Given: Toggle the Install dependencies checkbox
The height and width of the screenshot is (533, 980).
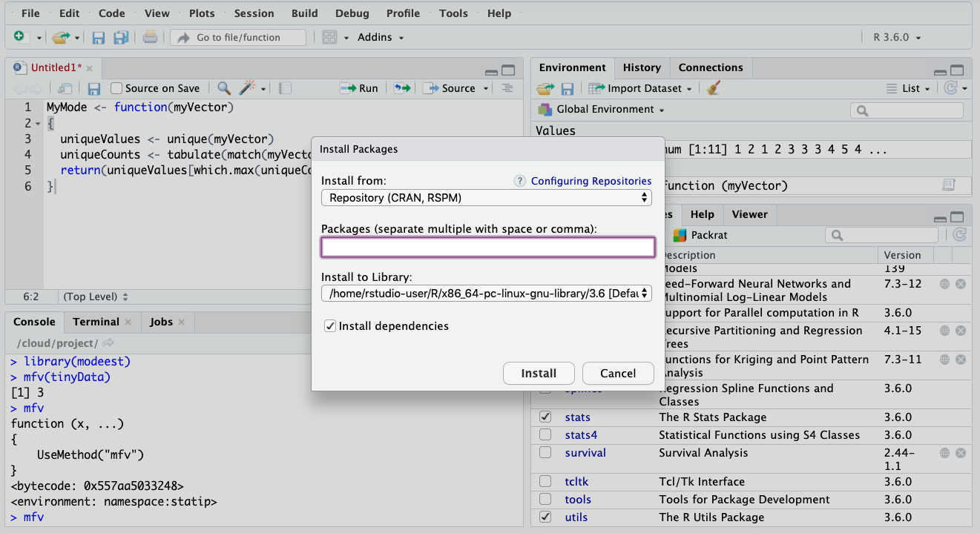Looking at the screenshot, I should click(330, 326).
